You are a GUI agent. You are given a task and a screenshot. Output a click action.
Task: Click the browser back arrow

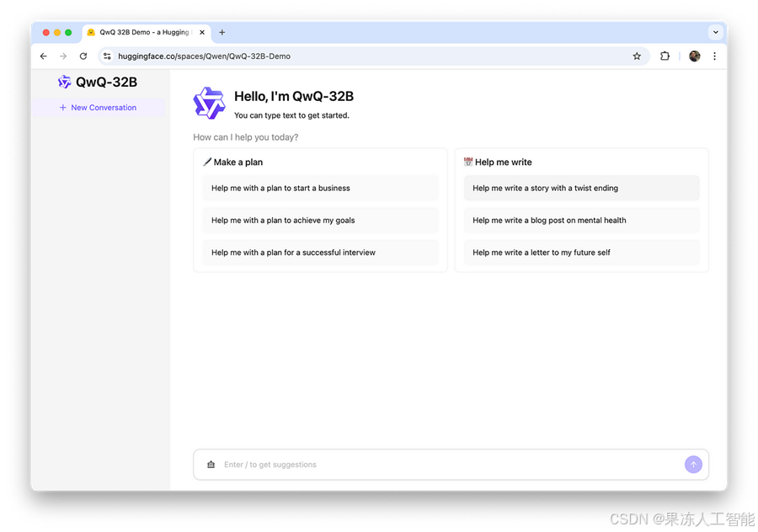click(44, 56)
